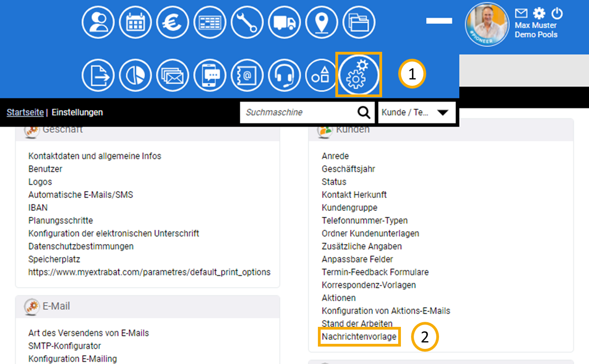Click the euro finance icon
This screenshot has height=364, width=589.
click(x=172, y=22)
